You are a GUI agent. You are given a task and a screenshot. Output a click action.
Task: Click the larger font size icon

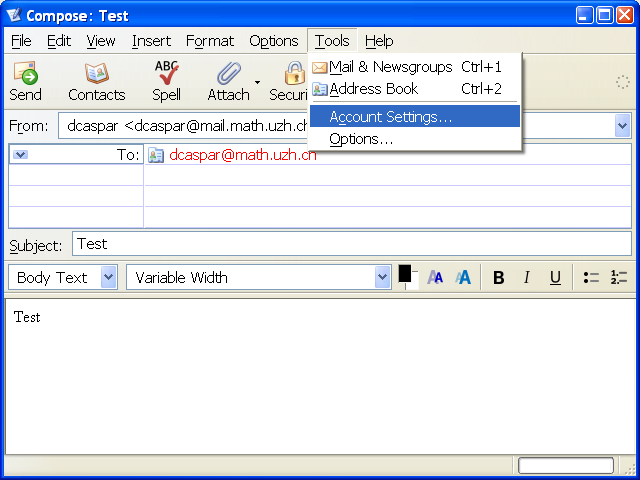pos(463,278)
